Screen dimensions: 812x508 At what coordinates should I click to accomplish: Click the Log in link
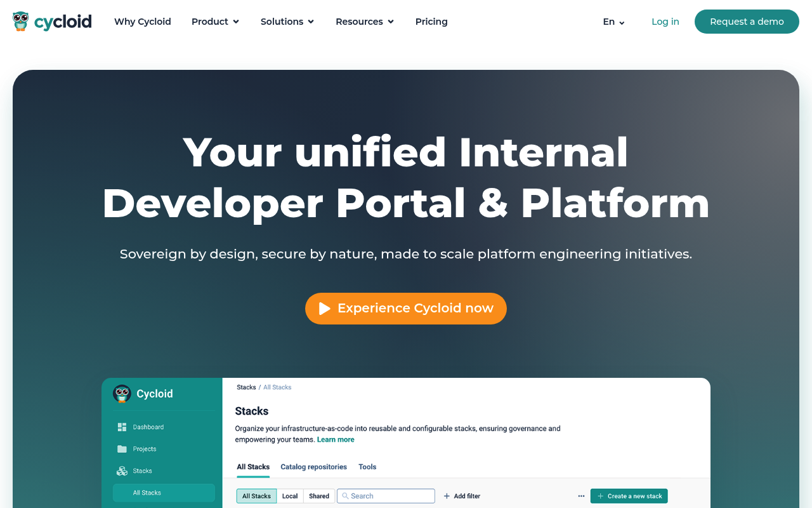[x=665, y=22]
